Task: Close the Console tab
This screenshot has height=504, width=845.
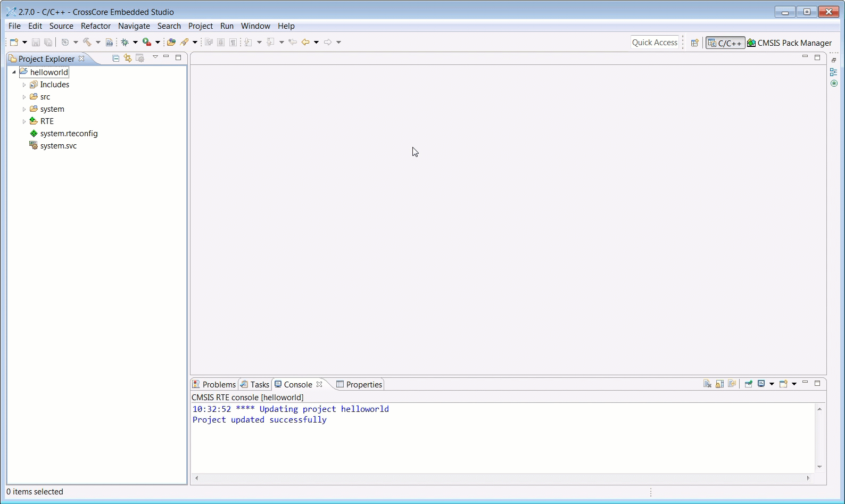Action: (x=319, y=384)
